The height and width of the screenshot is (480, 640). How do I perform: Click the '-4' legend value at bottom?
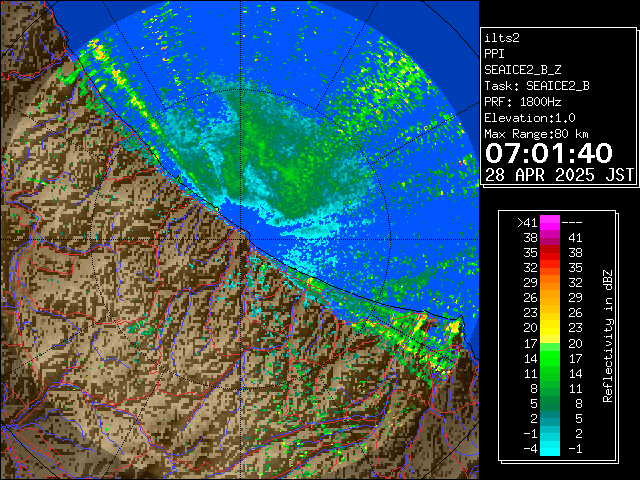531,449
